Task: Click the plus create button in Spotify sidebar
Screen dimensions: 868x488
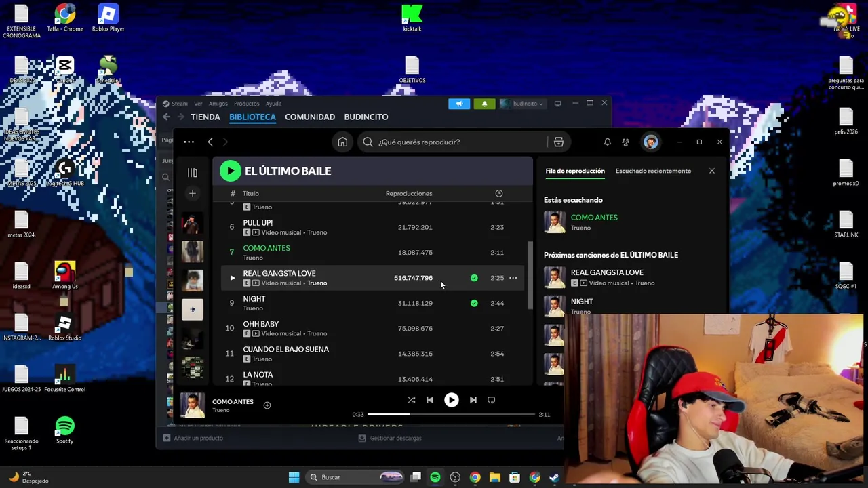Action: [x=193, y=194]
